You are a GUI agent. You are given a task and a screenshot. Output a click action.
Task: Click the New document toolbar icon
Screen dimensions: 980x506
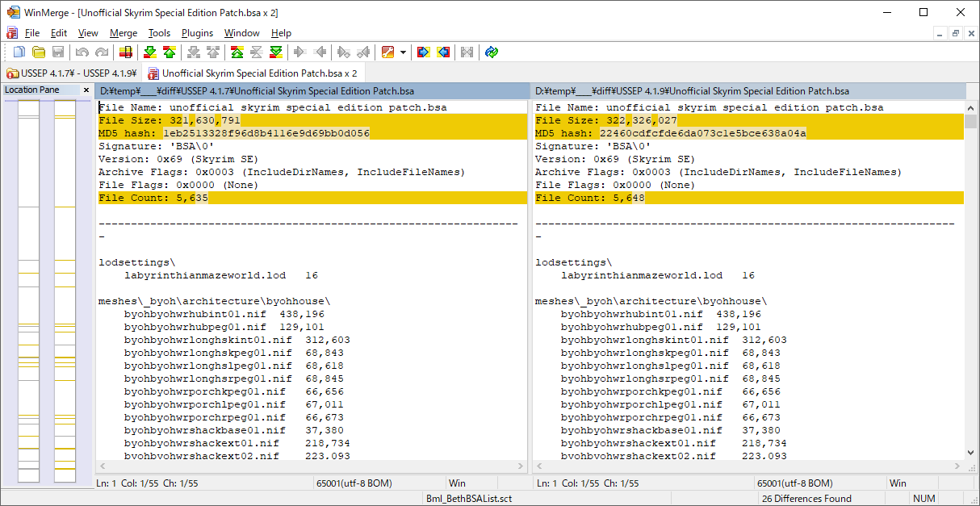[19, 52]
